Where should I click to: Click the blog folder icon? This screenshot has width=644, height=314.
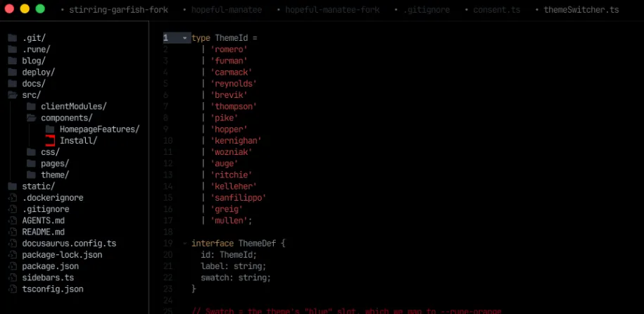pos(13,61)
